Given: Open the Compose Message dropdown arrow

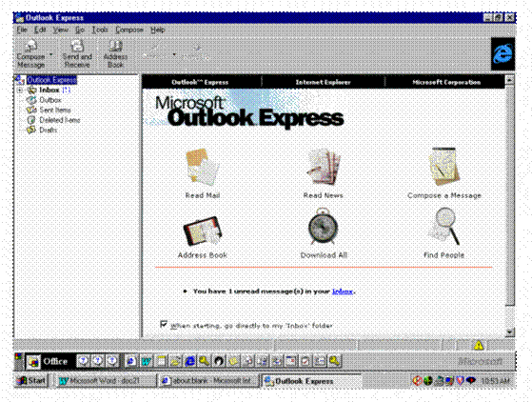Looking at the screenshot, I should [51, 54].
